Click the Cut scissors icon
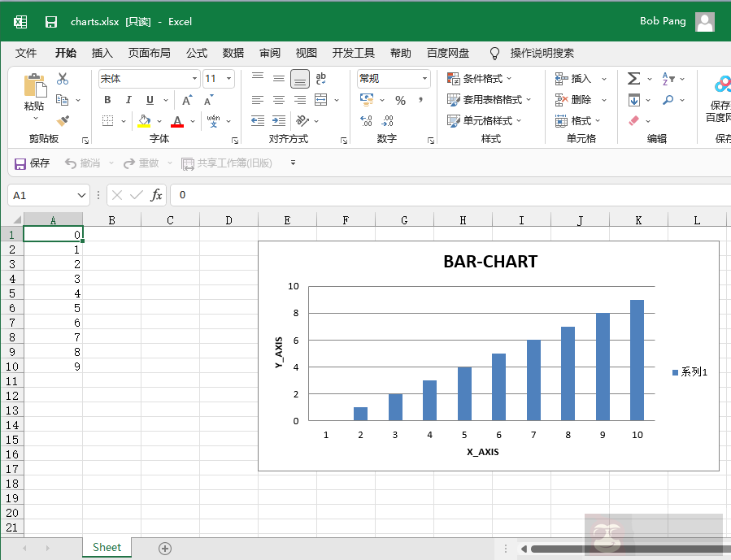Screen dimensions: 731x560 pyautogui.click(x=63, y=79)
